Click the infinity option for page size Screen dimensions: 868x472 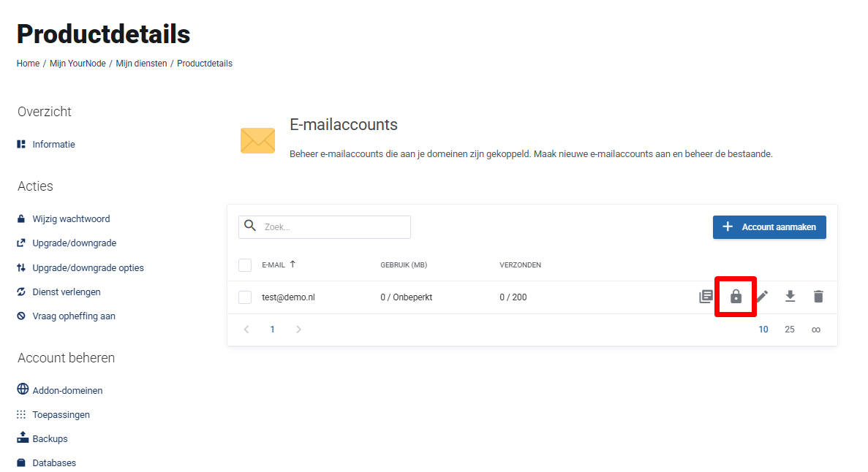click(x=816, y=329)
